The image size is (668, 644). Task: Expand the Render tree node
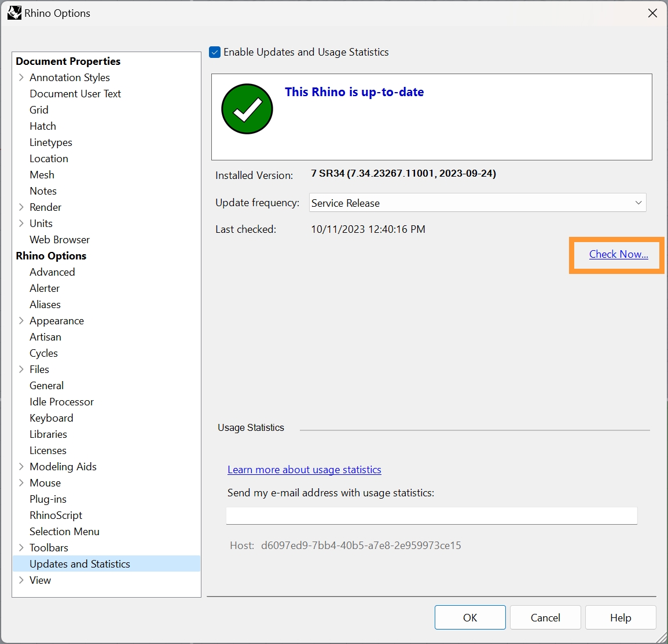pos(21,207)
